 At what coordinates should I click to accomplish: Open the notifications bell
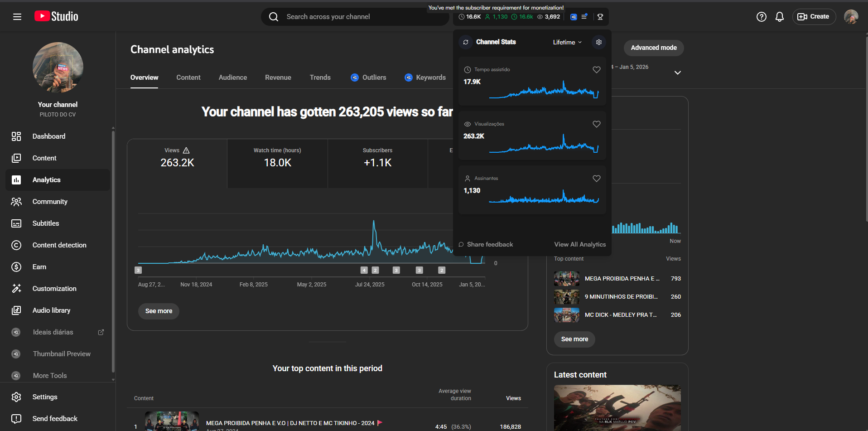[779, 17]
